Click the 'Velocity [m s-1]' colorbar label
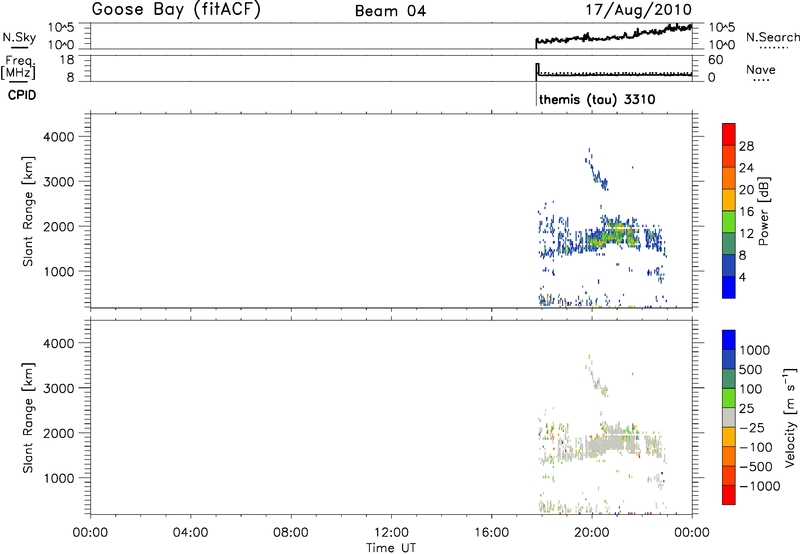 (790, 417)
